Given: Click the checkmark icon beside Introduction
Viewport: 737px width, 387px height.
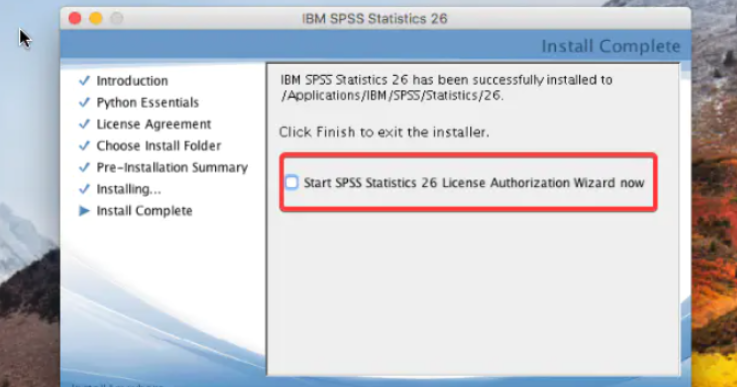Looking at the screenshot, I should point(84,80).
